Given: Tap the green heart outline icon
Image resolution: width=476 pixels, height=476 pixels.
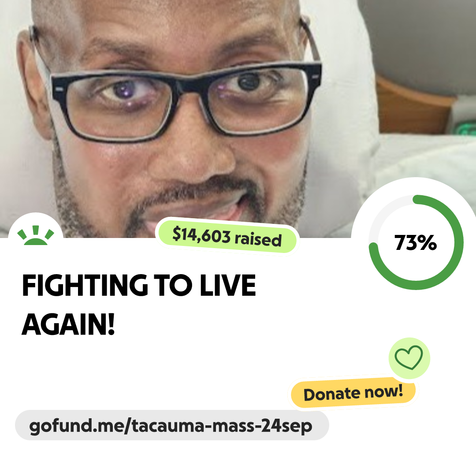Looking at the screenshot, I should [409, 357].
